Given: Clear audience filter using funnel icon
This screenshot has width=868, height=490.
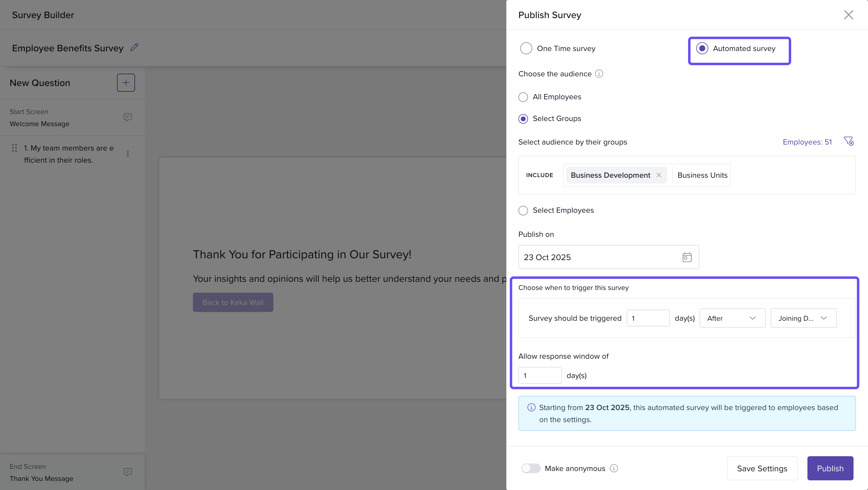Looking at the screenshot, I should 848,141.
